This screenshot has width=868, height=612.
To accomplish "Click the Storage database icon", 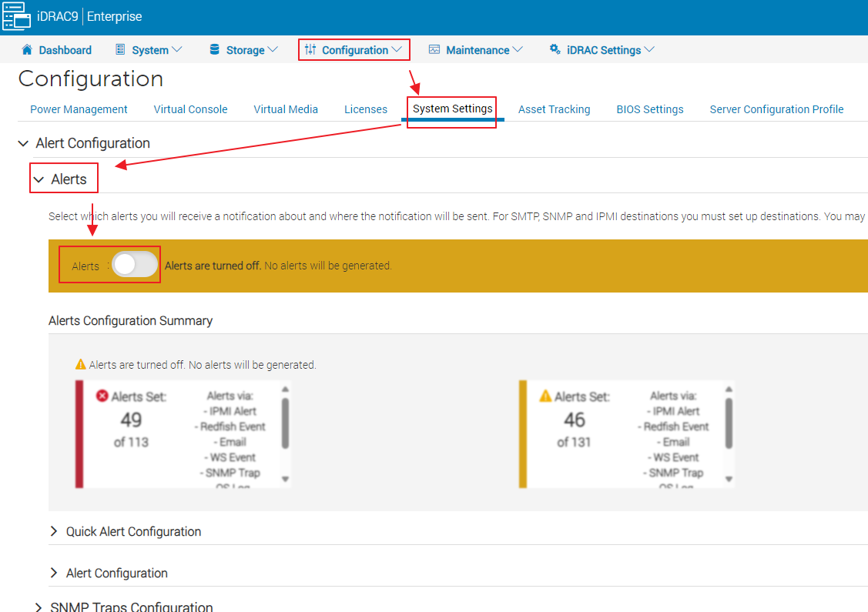I will click(214, 49).
